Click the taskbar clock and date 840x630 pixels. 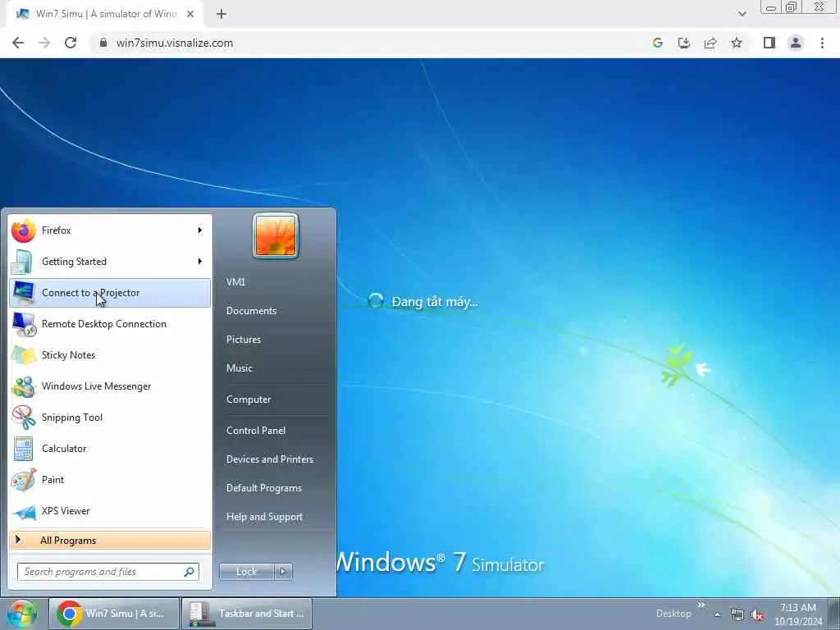(798, 614)
